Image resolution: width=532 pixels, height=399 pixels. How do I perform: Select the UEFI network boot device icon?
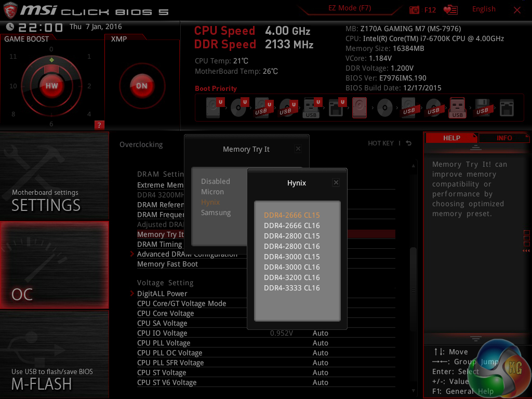337,108
